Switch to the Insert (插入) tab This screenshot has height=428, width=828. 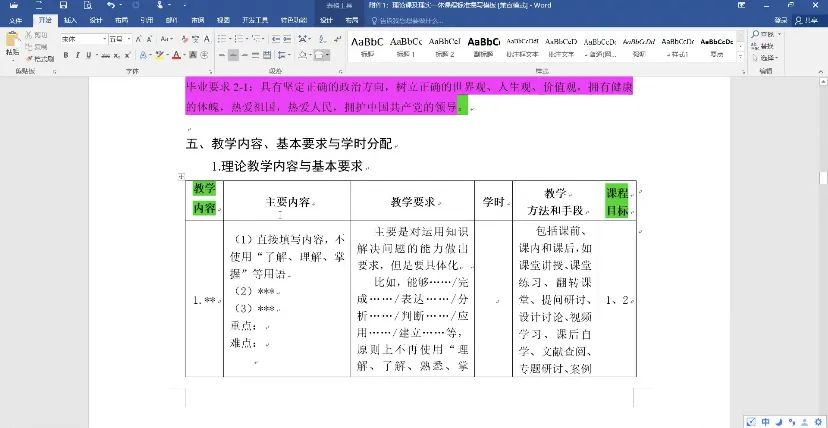[x=70, y=21]
